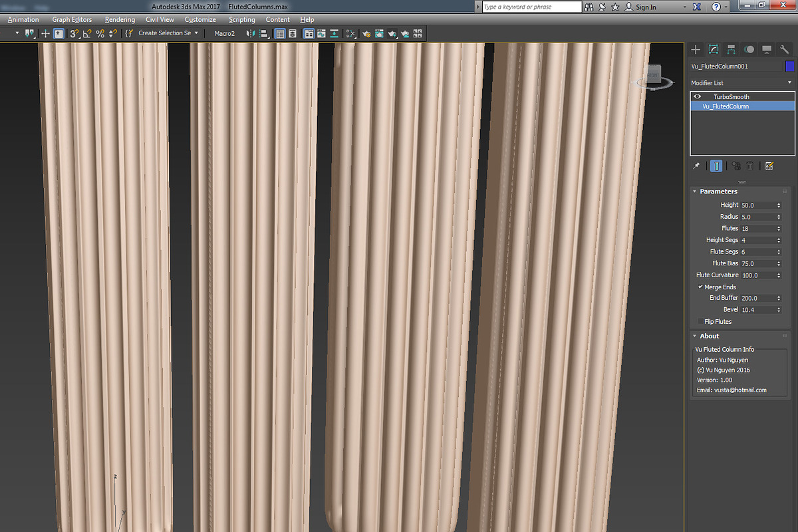798x532 pixels.
Task: Select Vu_FlutedColumn in the modifier stack
Action: click(725, 106)
